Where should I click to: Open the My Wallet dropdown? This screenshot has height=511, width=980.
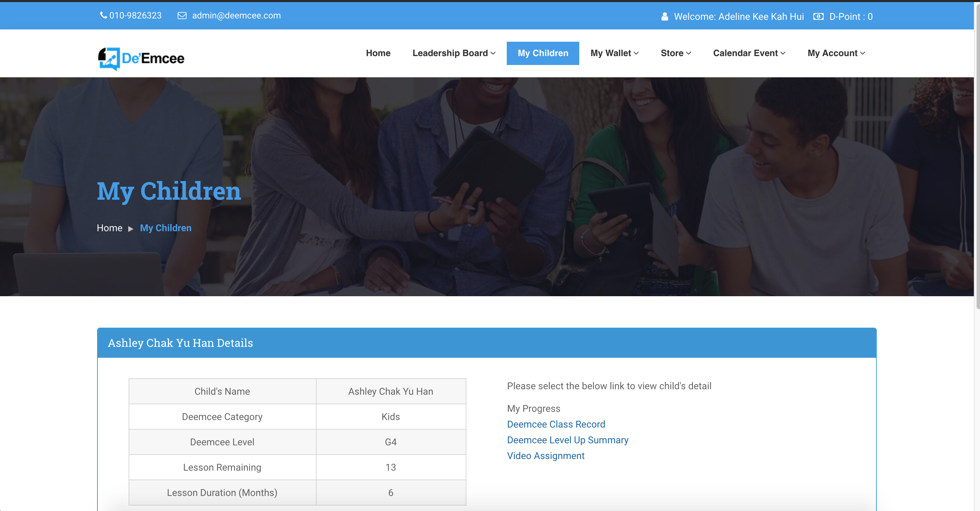614,53
